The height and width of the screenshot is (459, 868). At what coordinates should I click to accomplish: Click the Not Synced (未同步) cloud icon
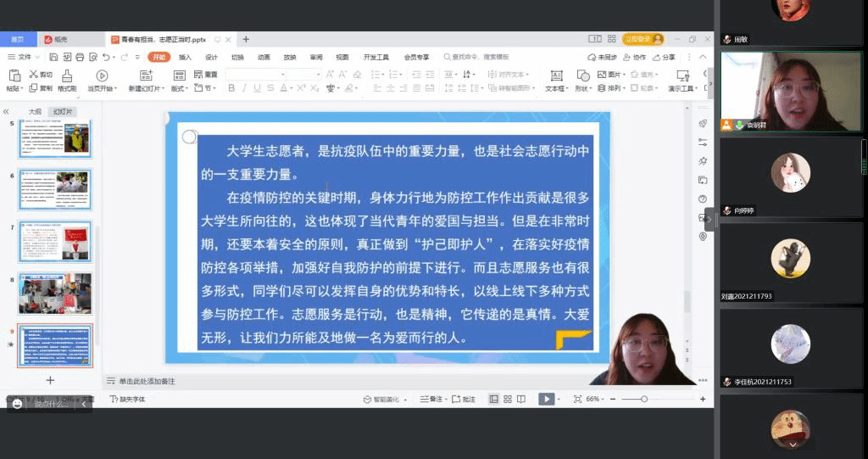592,57
